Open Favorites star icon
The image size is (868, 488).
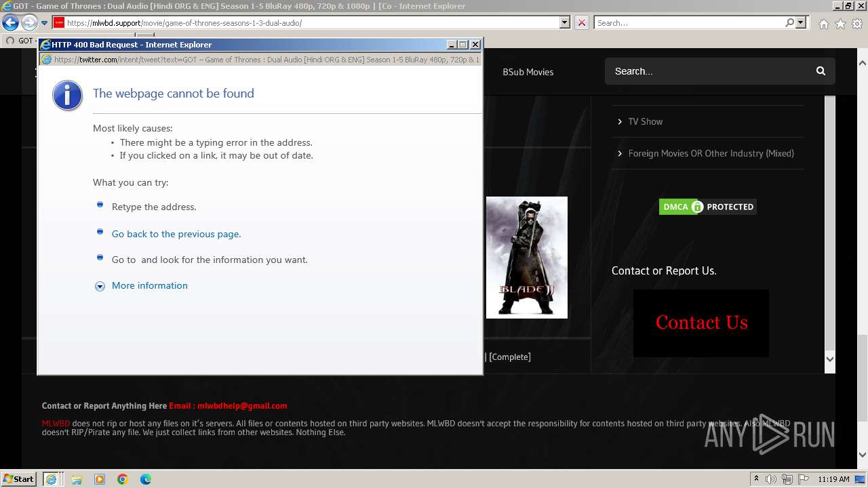(840, 24)
